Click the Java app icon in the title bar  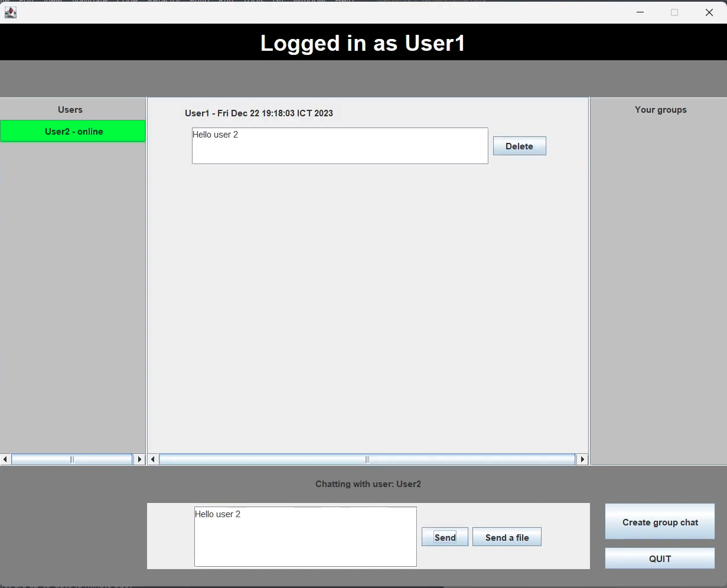[10, 12]
